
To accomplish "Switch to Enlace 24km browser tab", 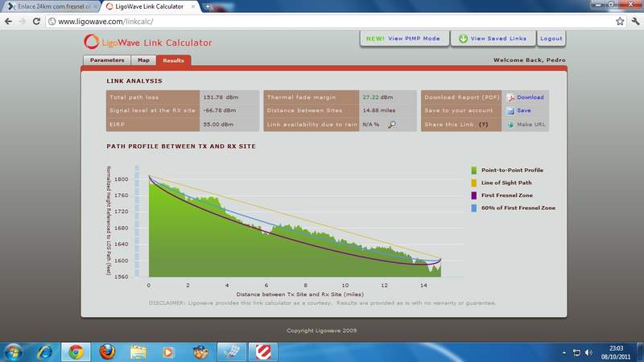I will tap(51, 6).
